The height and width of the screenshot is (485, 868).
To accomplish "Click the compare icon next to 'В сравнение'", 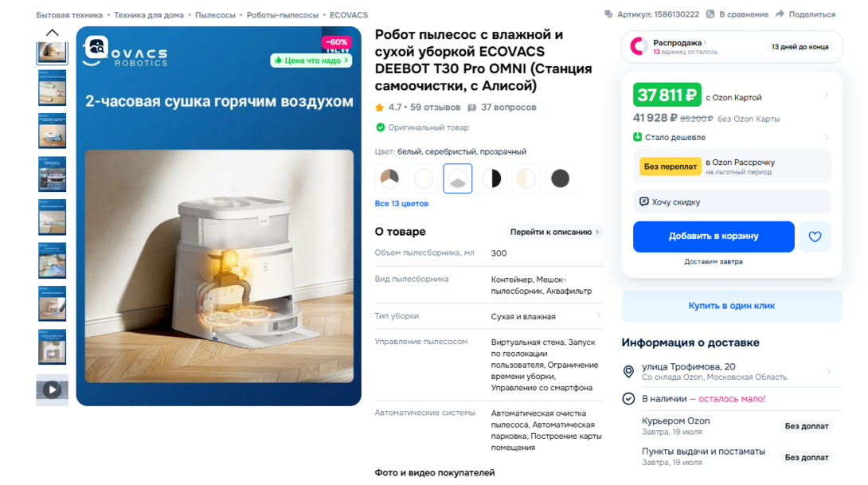I will coord(710,14).
